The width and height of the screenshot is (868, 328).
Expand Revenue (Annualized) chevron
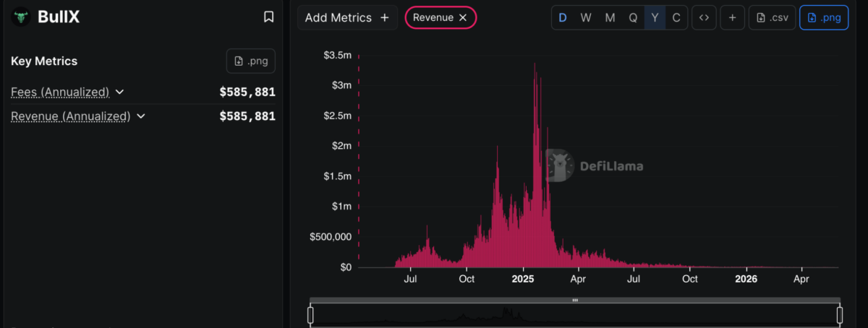(141, 116)
